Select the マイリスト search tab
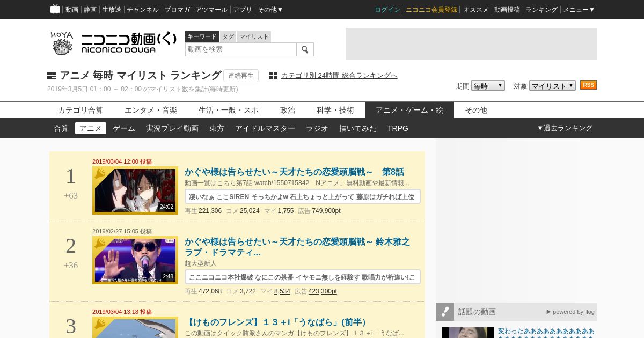Viewport: 644px width, 338px height. (x=254, y=36)
